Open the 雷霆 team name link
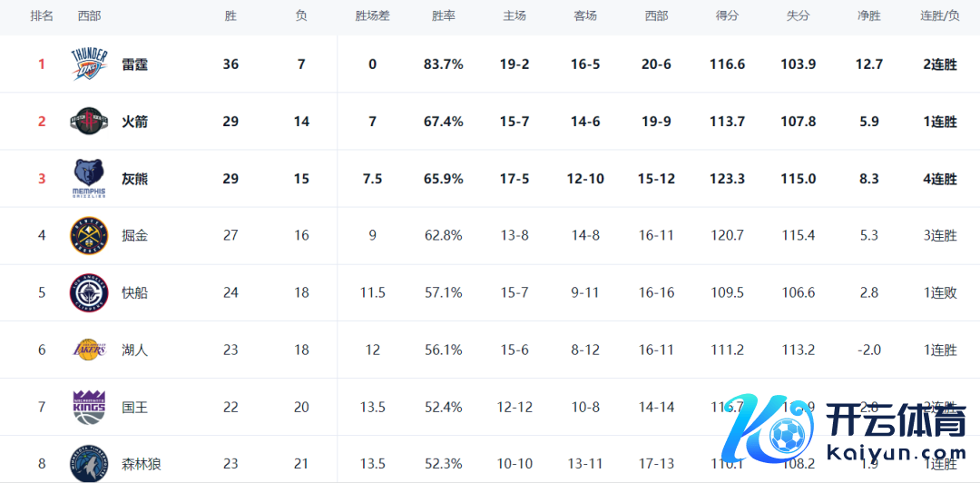This screenshot has height=483, width=980. pos(135,64)
